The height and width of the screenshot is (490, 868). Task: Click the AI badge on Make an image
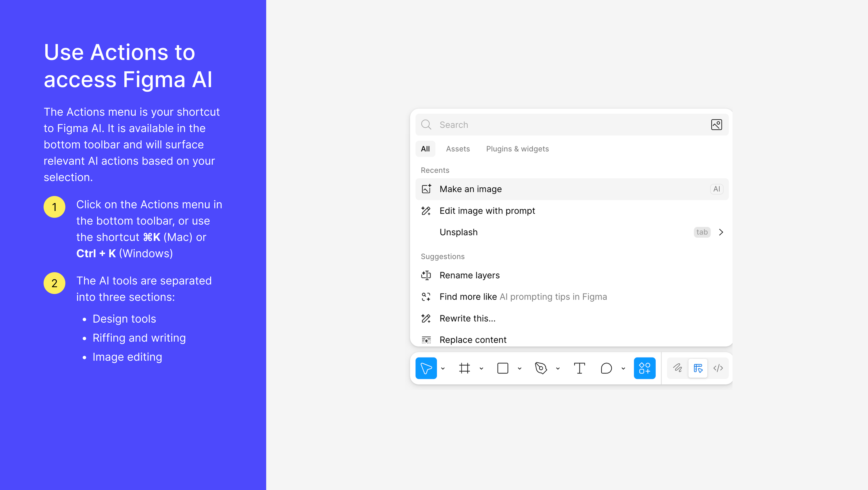(716, 189)
